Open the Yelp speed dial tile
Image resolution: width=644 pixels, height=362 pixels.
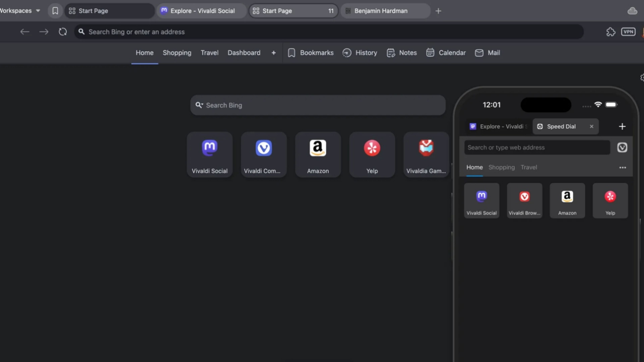pyautogui.click(x=372, y=155)
